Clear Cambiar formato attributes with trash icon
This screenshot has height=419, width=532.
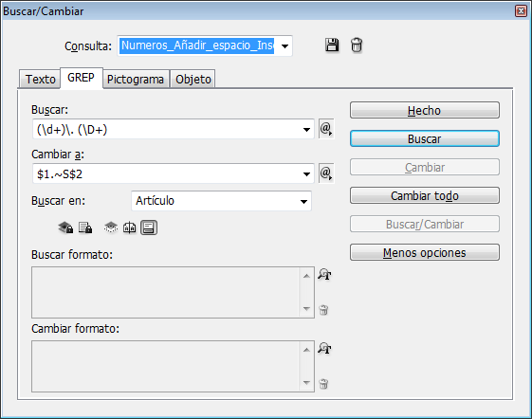(x=323, y=384)
